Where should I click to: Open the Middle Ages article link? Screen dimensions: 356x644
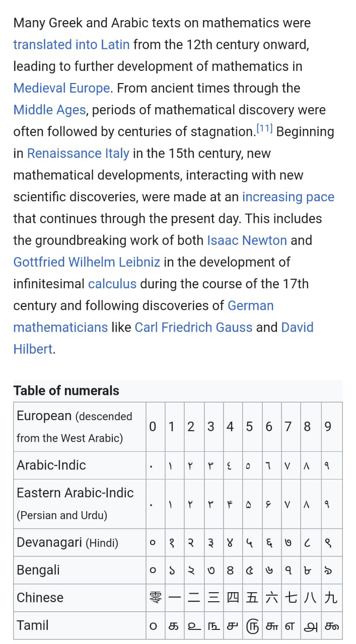[49, 110]
